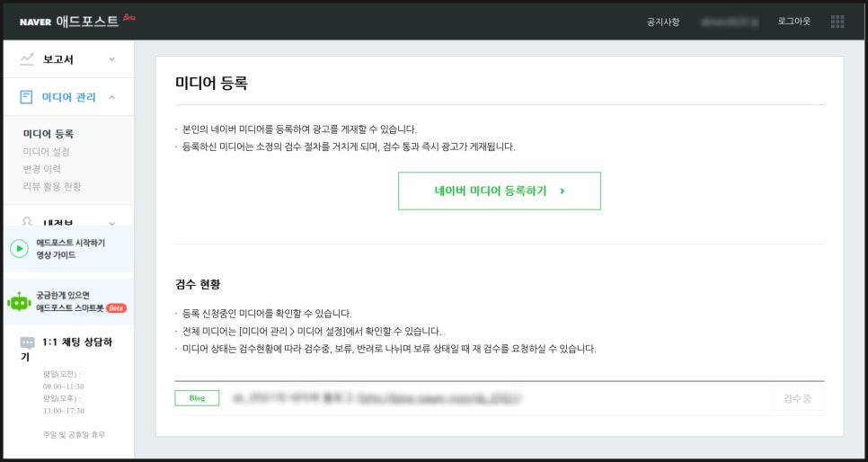Image resolution: width=868 pixels, height=462 pixels.
Task: Open 리뷰 활용 현황 submenu item
Action: 52,187
